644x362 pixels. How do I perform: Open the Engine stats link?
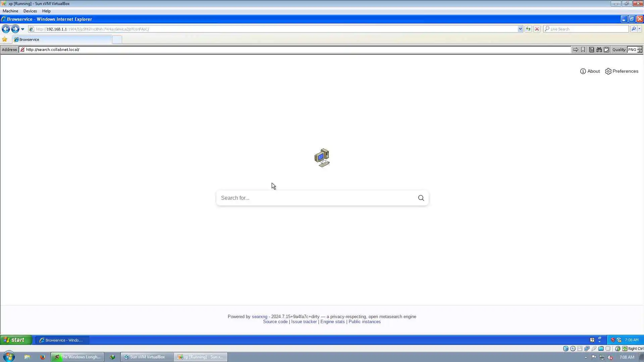coord(332,322)
